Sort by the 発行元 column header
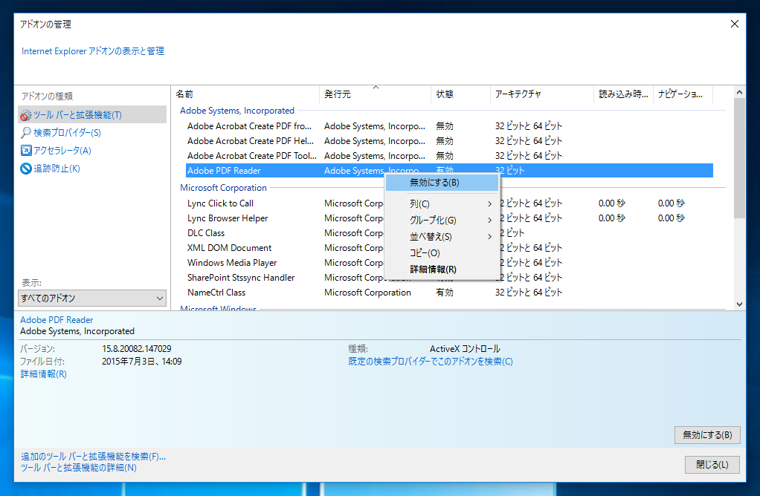The width and height of the screenshot is (760, 496). [375, 94]
